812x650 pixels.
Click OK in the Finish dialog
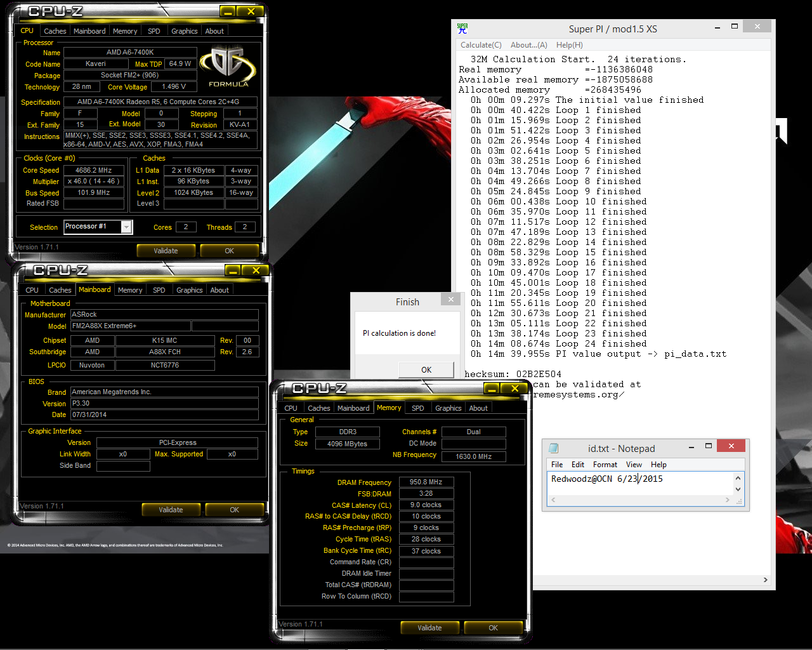426,369
